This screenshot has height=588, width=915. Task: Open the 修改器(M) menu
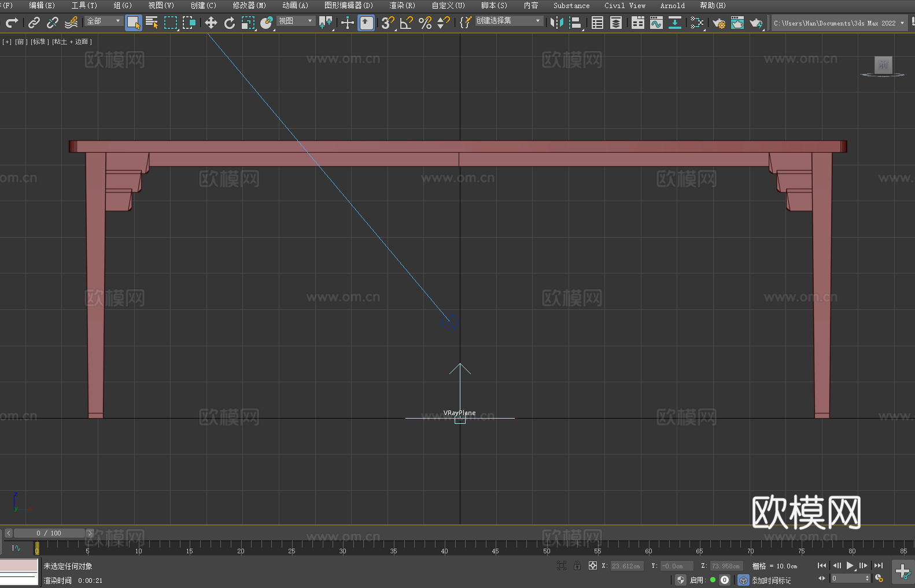[x=249, y=5]
